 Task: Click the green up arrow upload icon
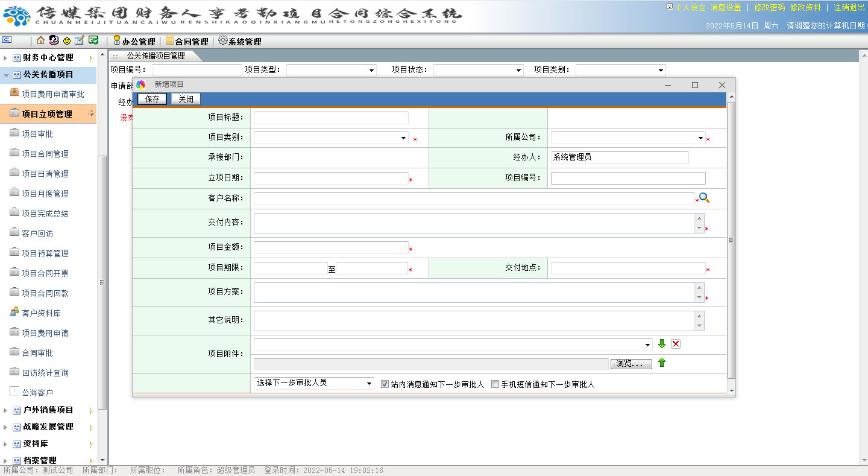coord(661,363)
